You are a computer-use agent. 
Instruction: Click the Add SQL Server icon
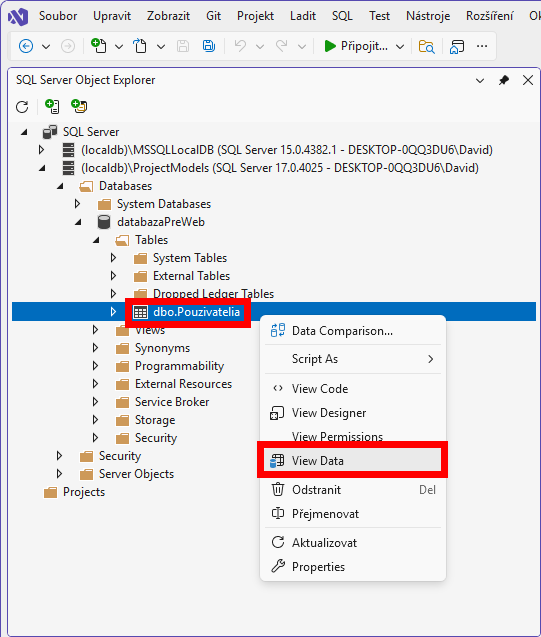coord(52,106)
